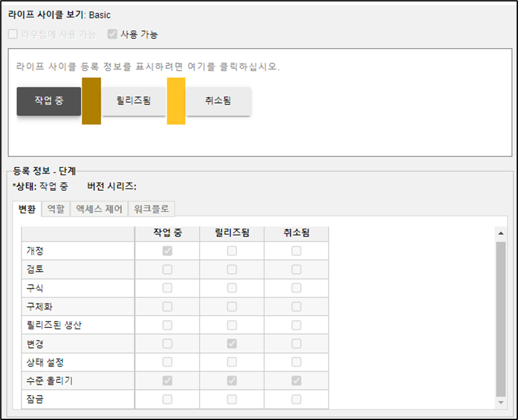This screenshot has width=518, height=420.
Task: Toggle 잠금 checkbox in 작업 중 column
Action: (x=167, y=400)
